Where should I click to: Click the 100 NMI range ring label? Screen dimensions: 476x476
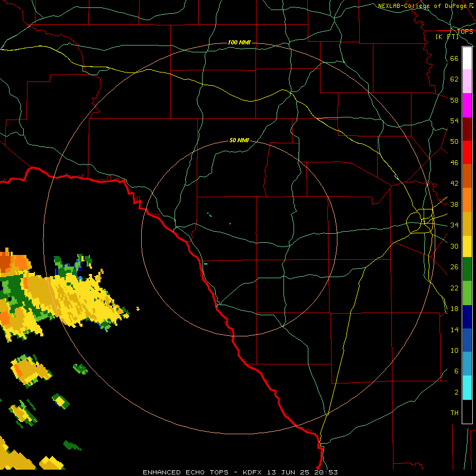click(x=239, y=42)
